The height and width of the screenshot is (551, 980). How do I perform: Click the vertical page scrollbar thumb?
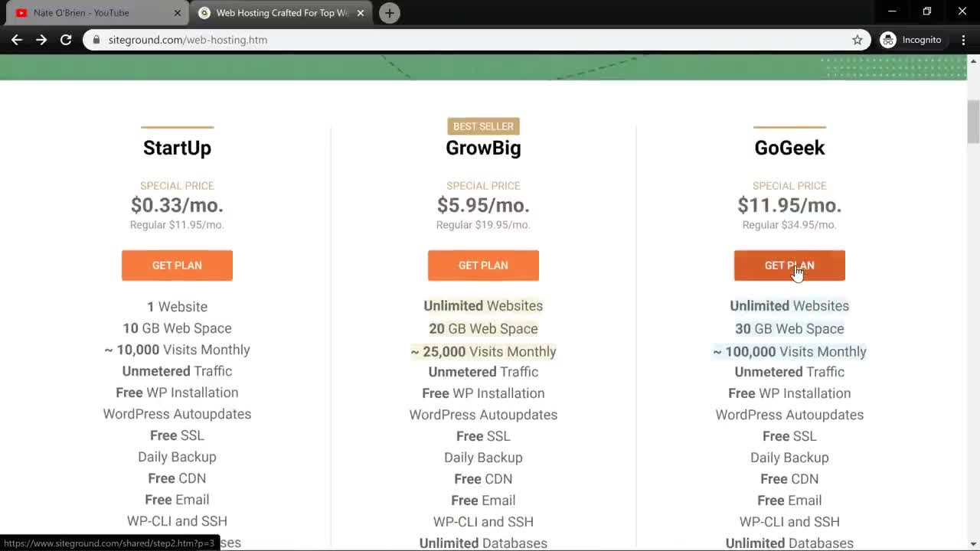coord(973,122)
